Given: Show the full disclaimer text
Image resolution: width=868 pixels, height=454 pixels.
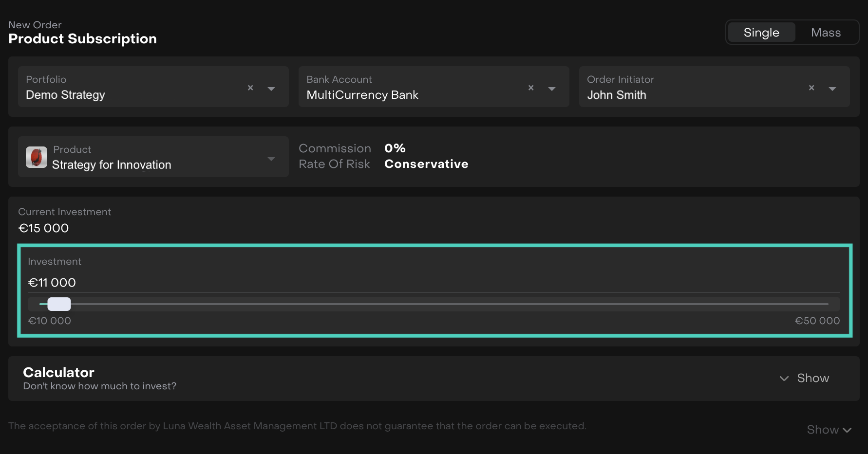Looking at the screenshot, I should pos(823,430).
